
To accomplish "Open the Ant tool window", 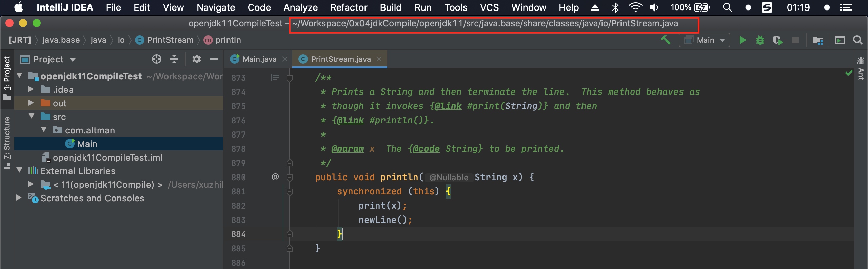I will [x=861, y=68].
